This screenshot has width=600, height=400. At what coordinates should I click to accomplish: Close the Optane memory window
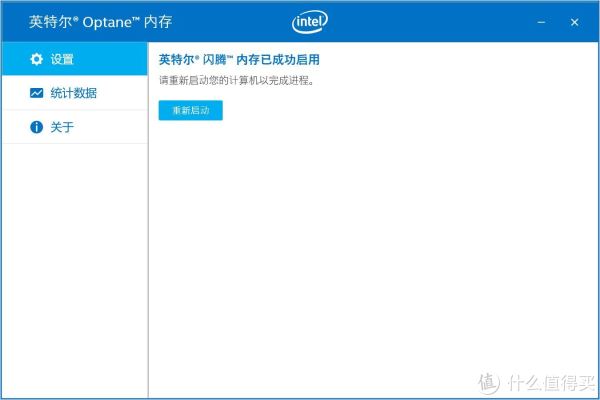pos(574,21)
